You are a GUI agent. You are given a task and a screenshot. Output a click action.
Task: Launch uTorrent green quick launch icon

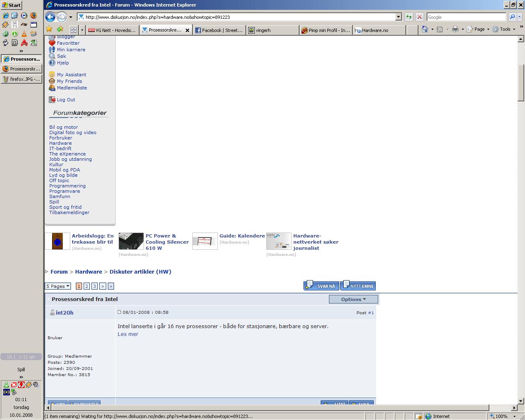(6, 34)
